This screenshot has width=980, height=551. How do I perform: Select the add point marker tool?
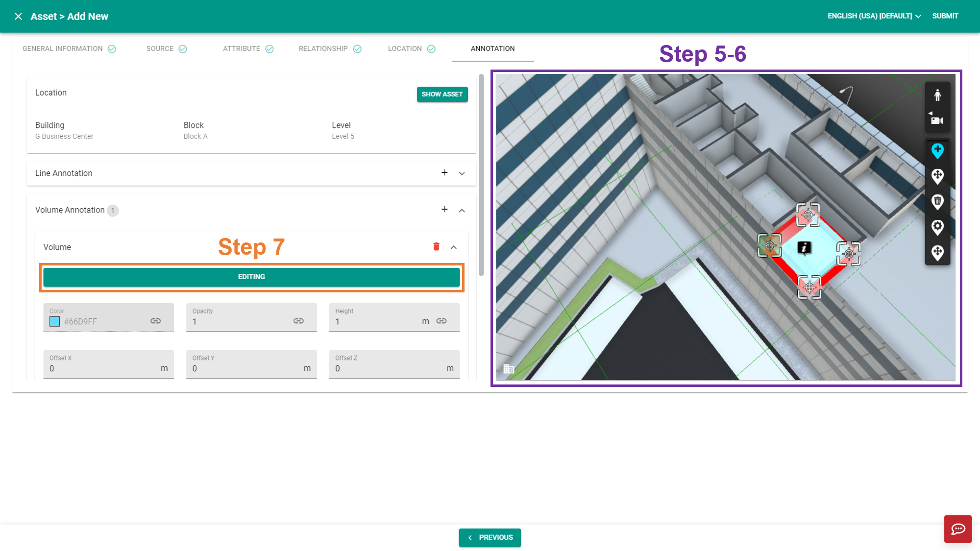[937, 151]
